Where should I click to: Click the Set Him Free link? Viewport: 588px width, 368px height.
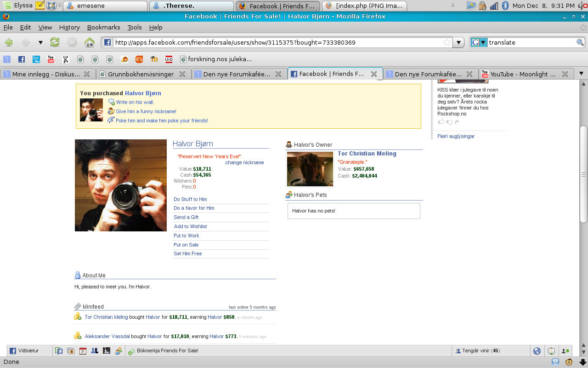click(187, 253)
